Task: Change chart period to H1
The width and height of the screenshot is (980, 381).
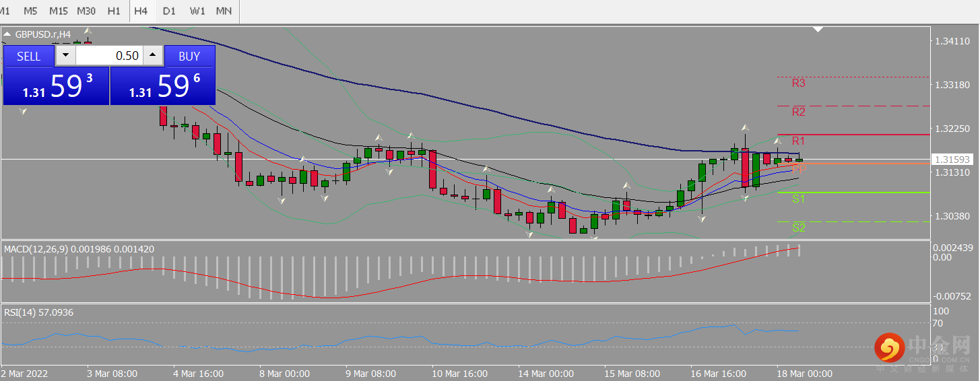Action: coord(115,11)
